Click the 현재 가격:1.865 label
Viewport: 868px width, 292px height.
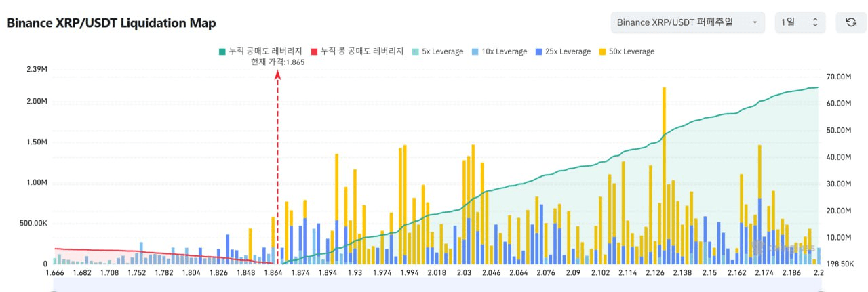(277, 62)
